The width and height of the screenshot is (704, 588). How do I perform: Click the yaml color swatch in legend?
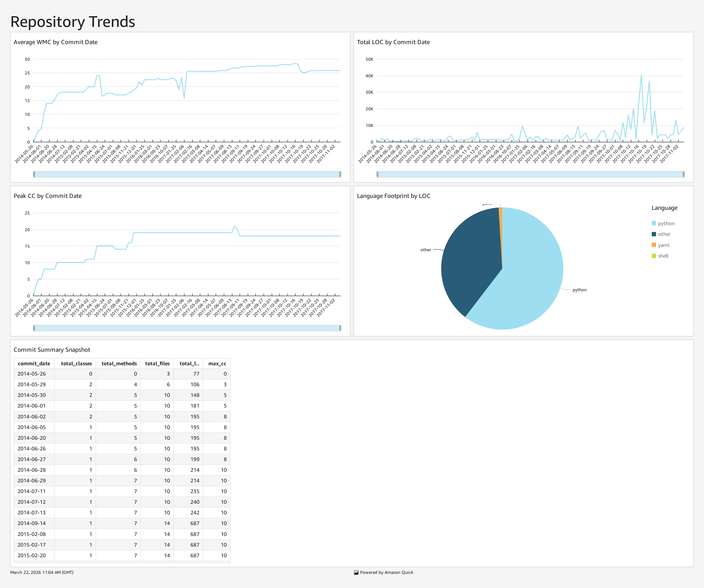(654, 245)
